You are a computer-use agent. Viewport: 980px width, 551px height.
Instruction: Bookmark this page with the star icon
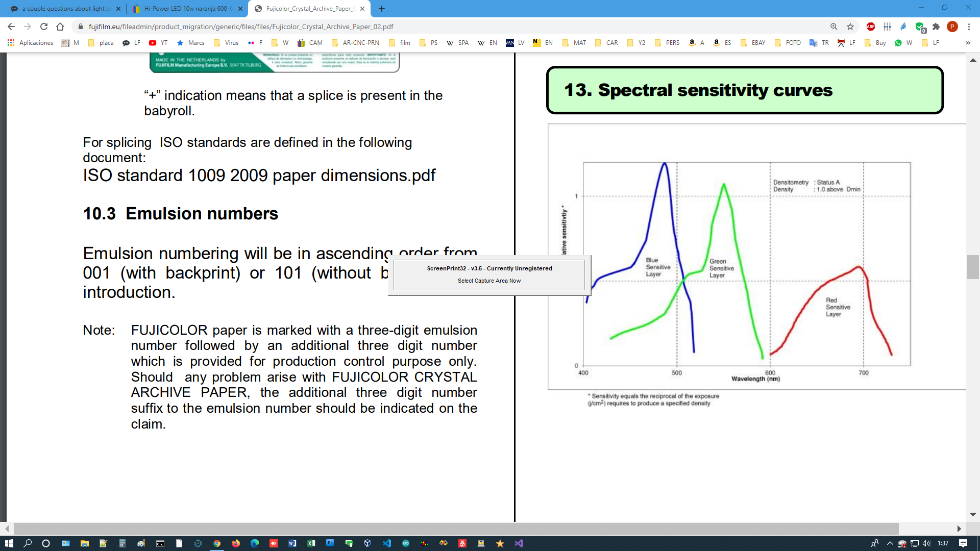[x=850, y=27]
